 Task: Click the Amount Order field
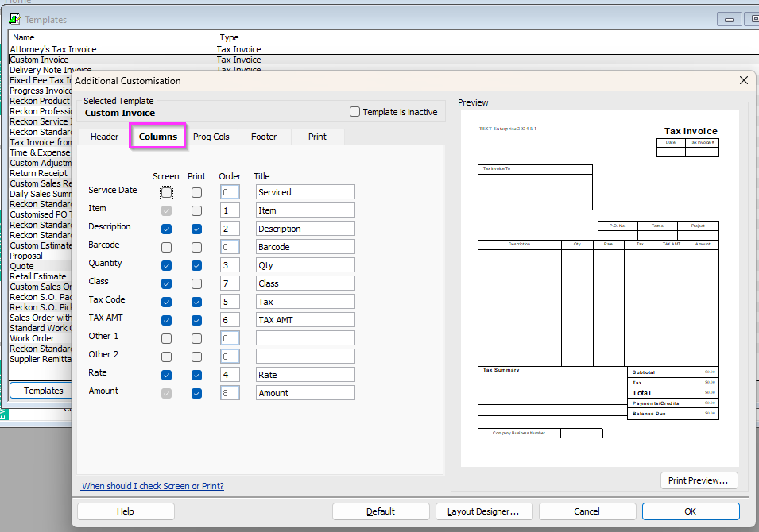tap(230, 393)
